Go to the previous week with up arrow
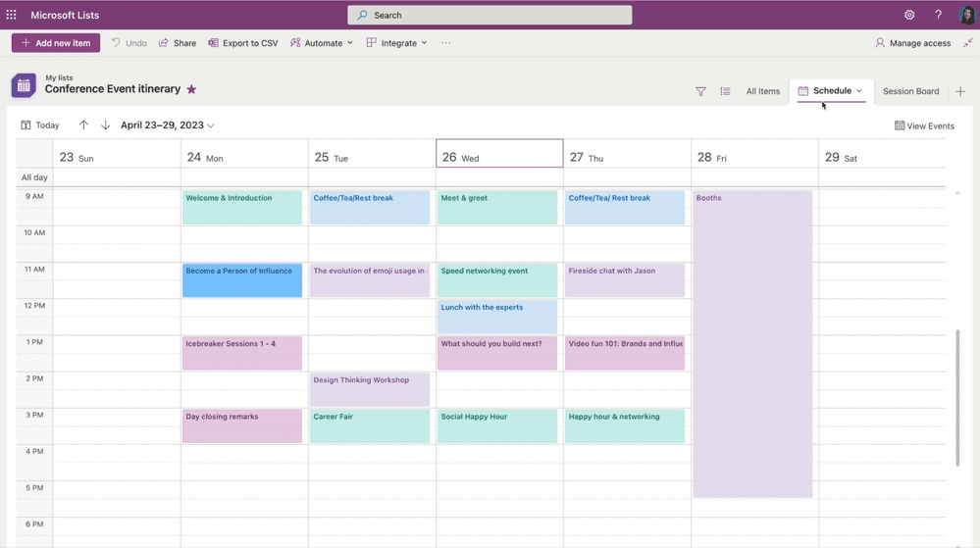 coord(83,125)
